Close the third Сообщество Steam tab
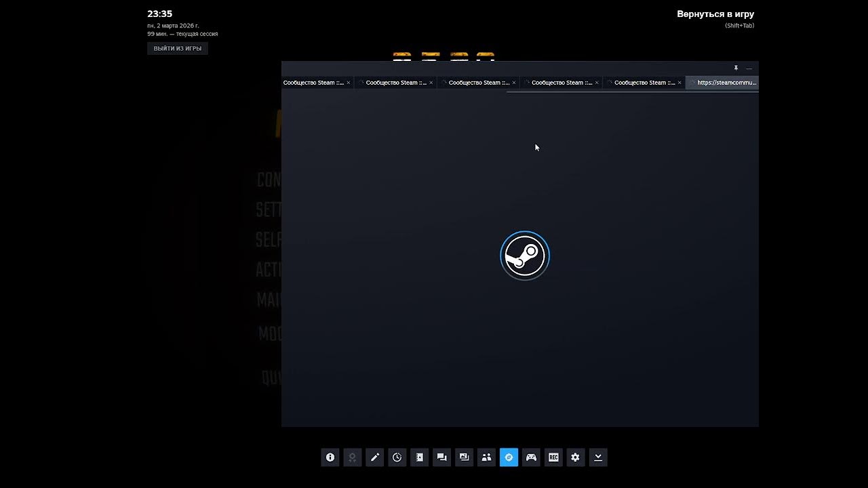 pyautogui.click(x=514, y=83)
